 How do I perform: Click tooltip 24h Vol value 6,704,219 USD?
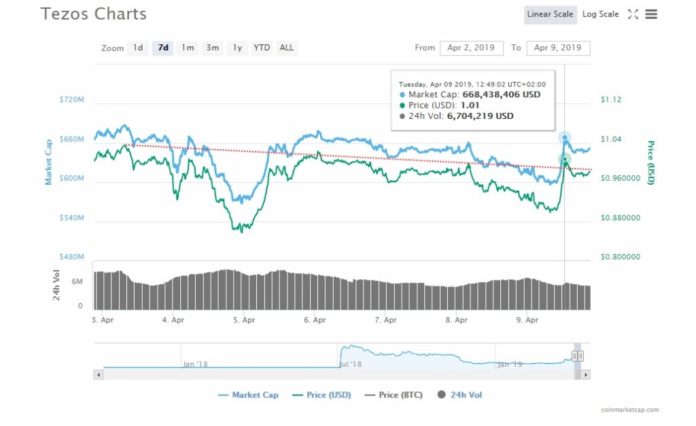tap(480, 116)
